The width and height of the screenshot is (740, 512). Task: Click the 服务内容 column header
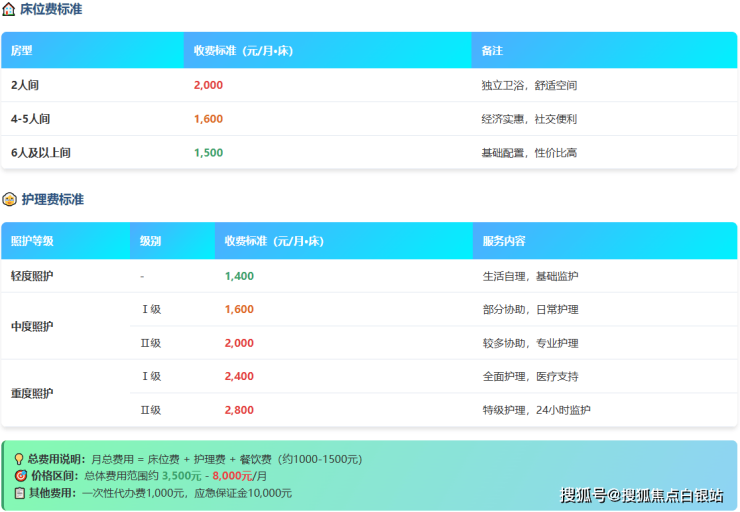[x=503, y=241]
